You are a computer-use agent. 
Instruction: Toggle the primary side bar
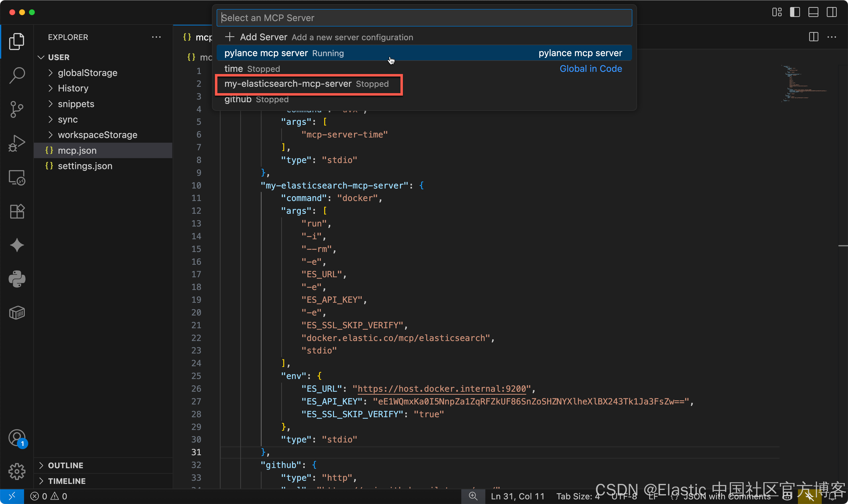click(x=795, y=12)
